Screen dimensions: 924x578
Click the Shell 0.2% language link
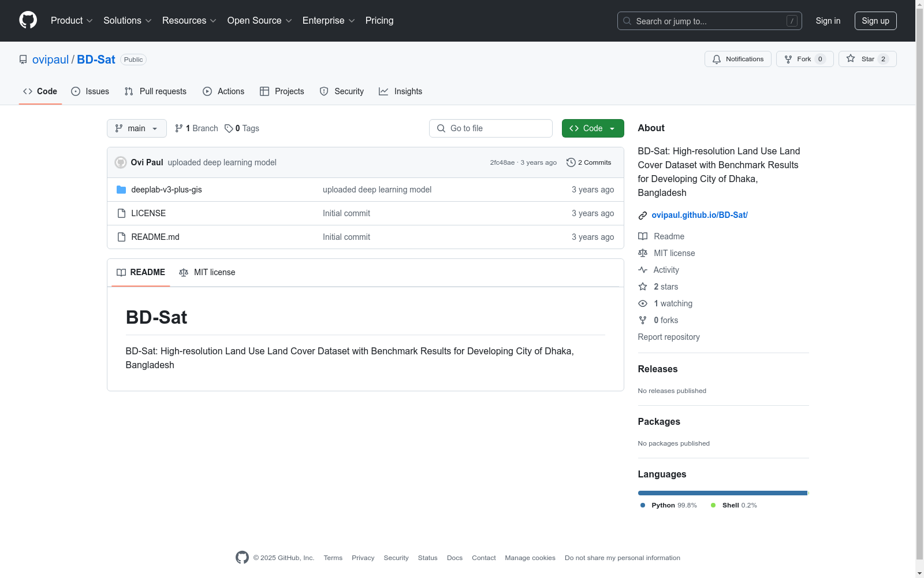pyautogui.click(x=733, y=505)
